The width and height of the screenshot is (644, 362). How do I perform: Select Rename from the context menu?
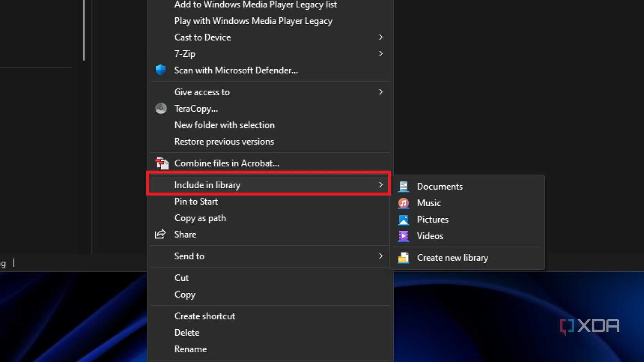click(x=270, y=349)
